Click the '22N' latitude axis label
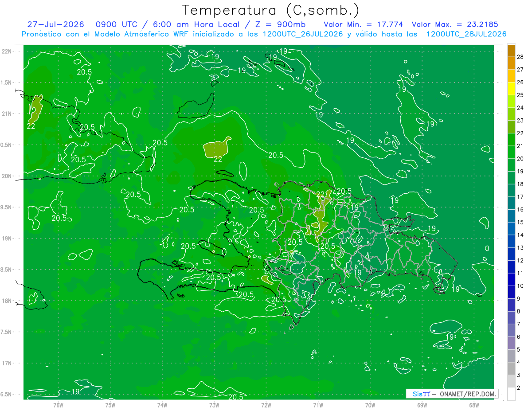532x411 pixels. click(7, 51)
